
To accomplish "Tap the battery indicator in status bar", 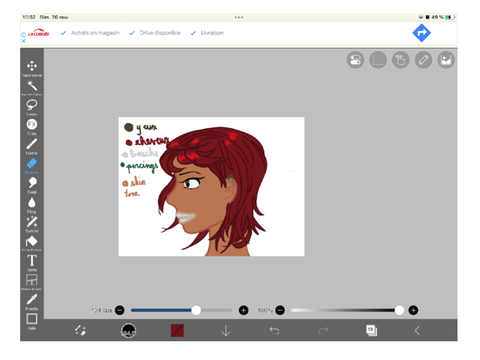I will (450, 17).
